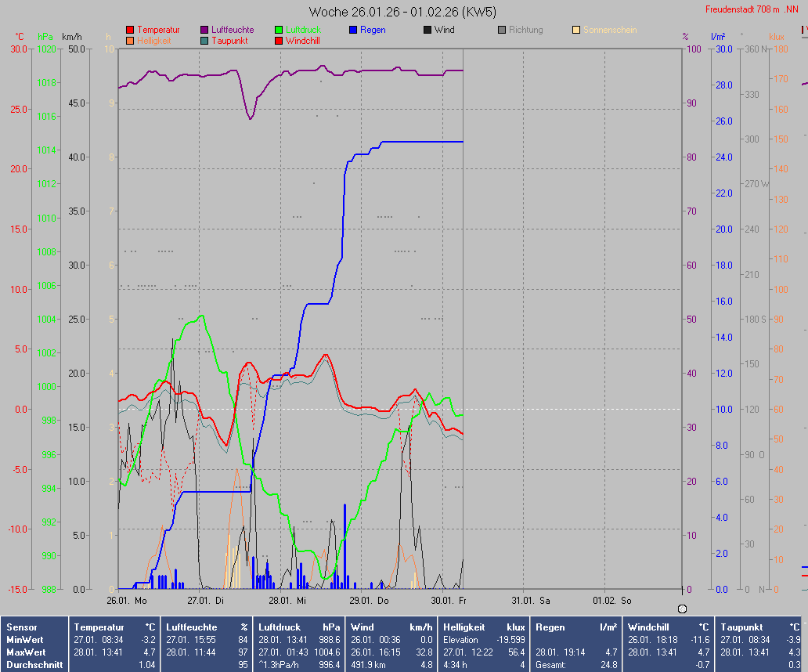Click the Temperatur column header in table
The width and height of the screenshot is (808, 672).
click(99, 627)
